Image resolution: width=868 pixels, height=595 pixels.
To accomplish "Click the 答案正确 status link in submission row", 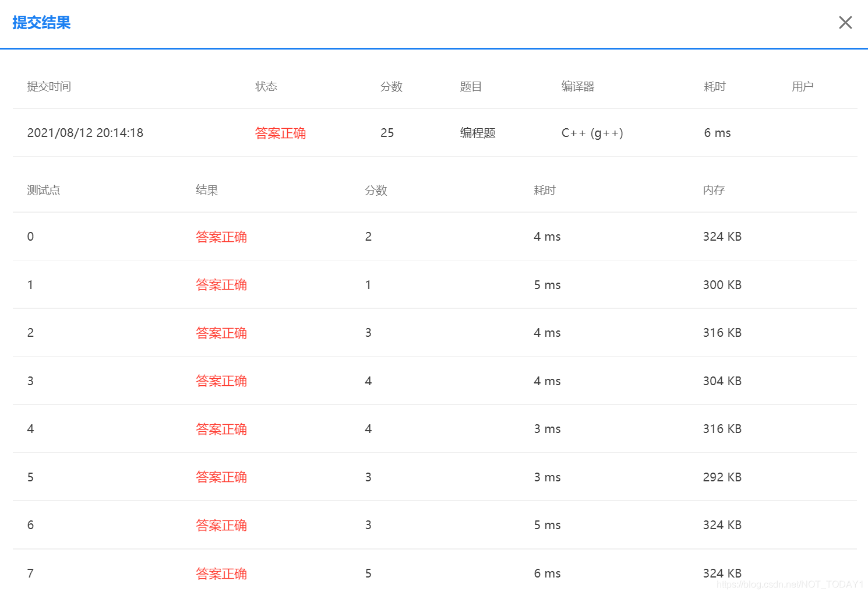I will [281, 133].
